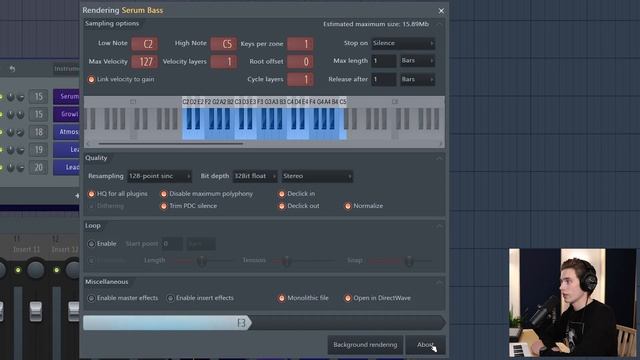Open the Resampling 128-point sinc dropdown

click(159, 176)
